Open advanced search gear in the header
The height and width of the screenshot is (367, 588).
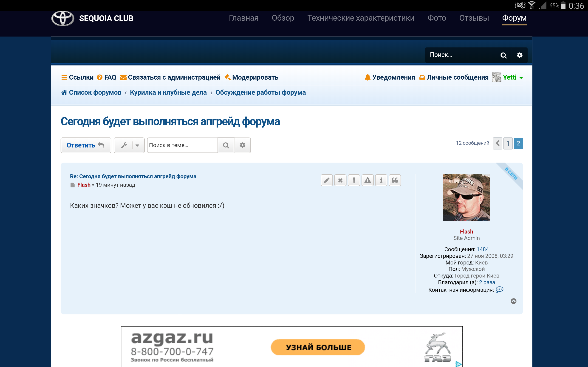(520, 55)
